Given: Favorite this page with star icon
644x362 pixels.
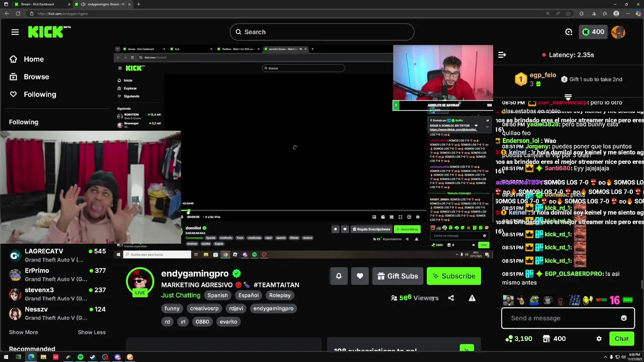Looking at the screenshot, I should tap(568, 14).
